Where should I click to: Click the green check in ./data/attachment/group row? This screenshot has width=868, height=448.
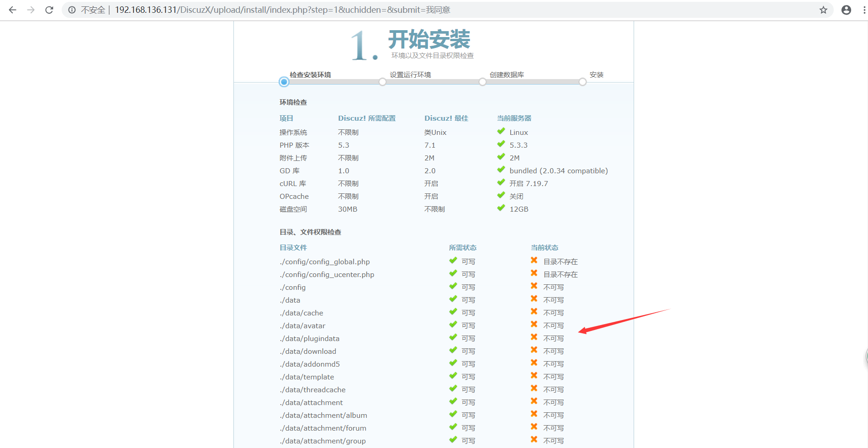[x=453, y=440]
